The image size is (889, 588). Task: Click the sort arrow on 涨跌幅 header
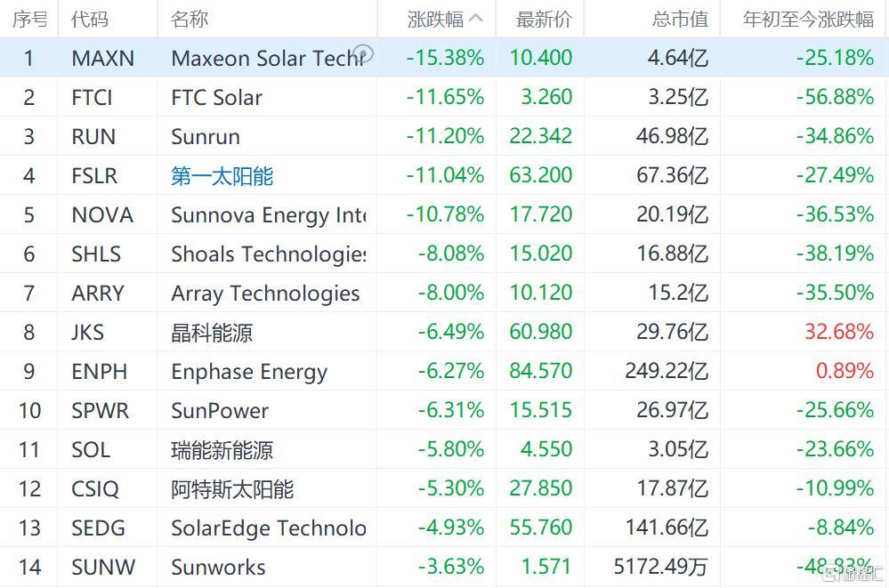click(476, 18)
